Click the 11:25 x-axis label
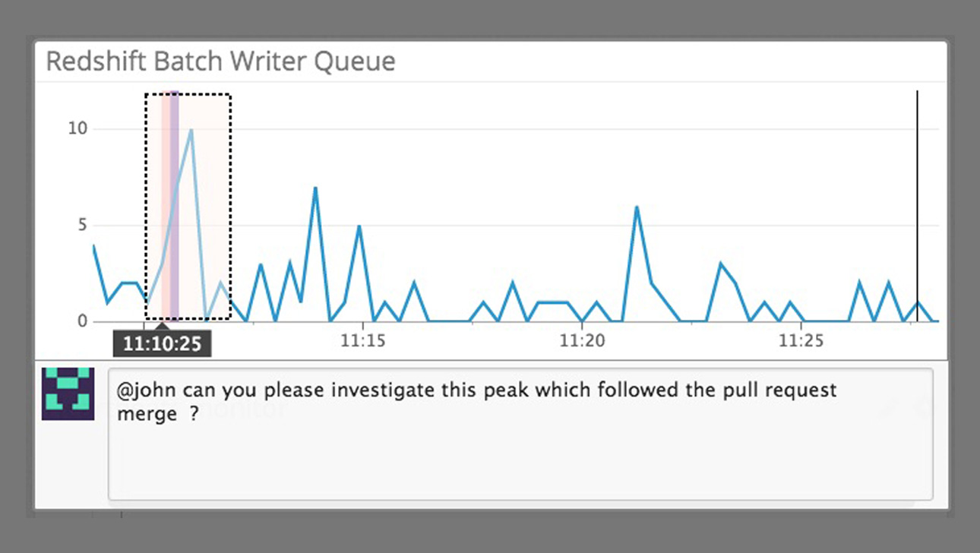980x553 pixels. [801, 342]
